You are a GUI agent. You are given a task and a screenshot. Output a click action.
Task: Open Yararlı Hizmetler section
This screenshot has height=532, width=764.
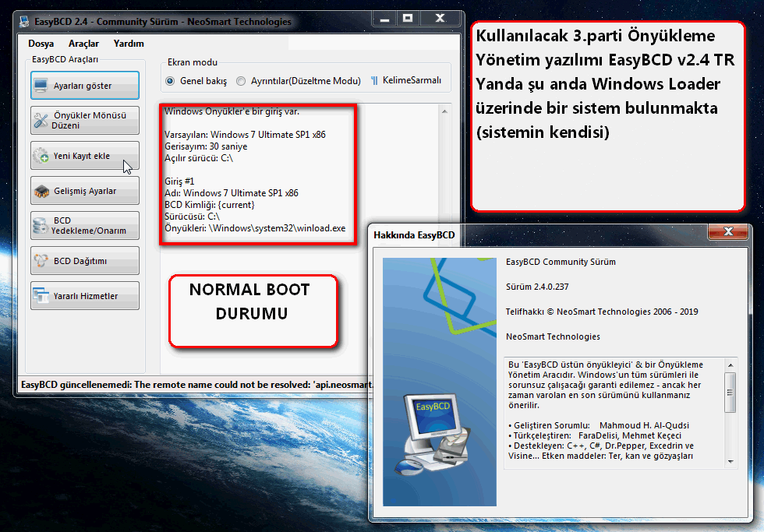[85, 296]
